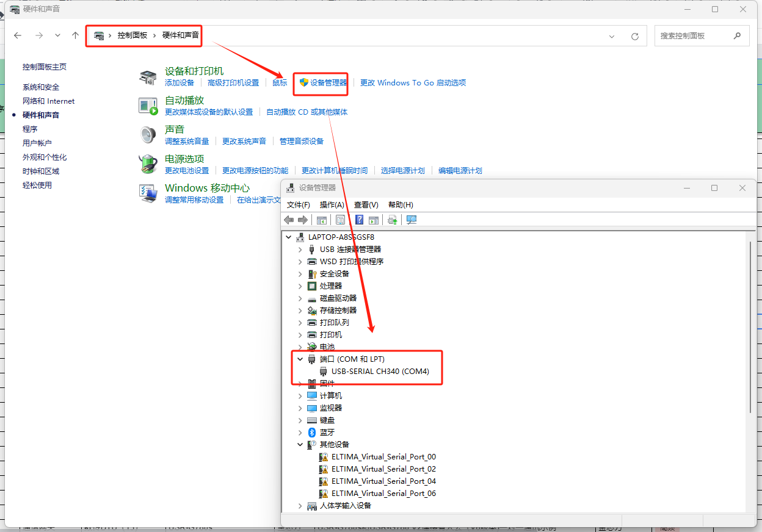762x532 pixels.
Task: Click the 控制面板 breadcrumb in the address bar
Action: click(x=132, y=35)
